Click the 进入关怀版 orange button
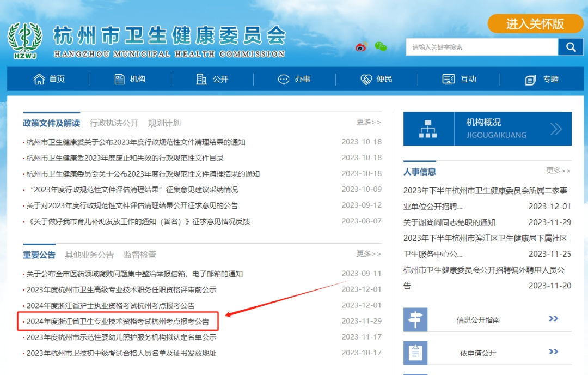Viewport: 588px width, 375px height. click(x=535, y=24)
